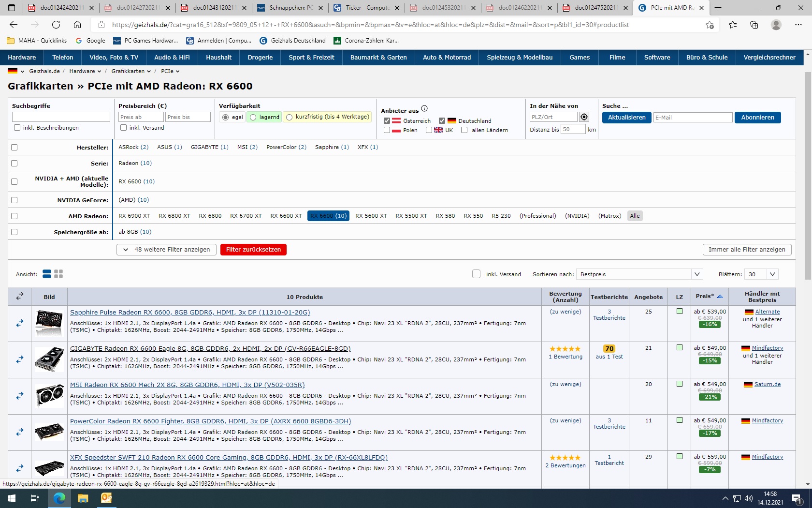Open File Explorer from taskbar
Viewport: 812px width, 508px height.
(83, 498)
